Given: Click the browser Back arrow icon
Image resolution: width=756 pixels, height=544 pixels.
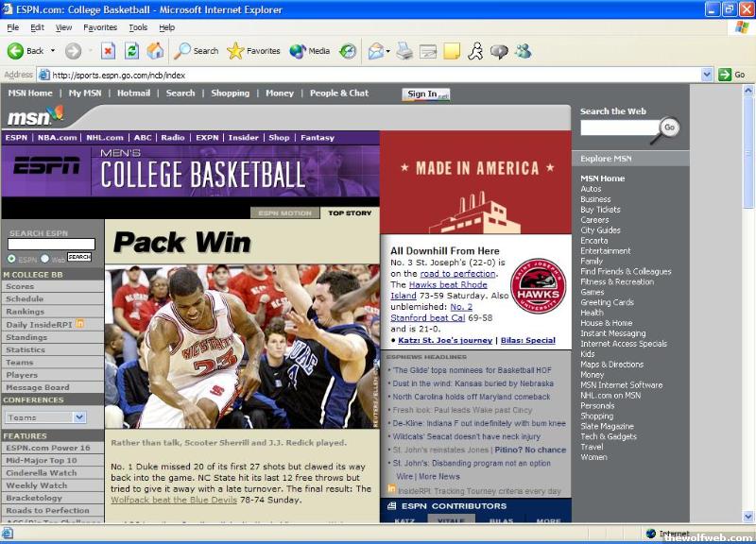Looking at the screenshot, I should pyautogui.click(x=15, y=51).
